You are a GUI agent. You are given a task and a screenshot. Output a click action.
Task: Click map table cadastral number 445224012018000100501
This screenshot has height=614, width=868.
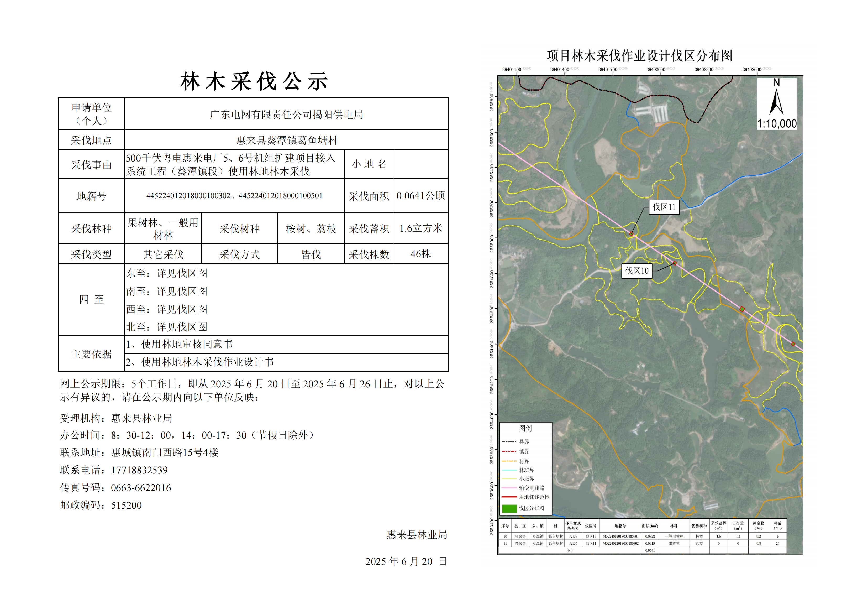620,537
